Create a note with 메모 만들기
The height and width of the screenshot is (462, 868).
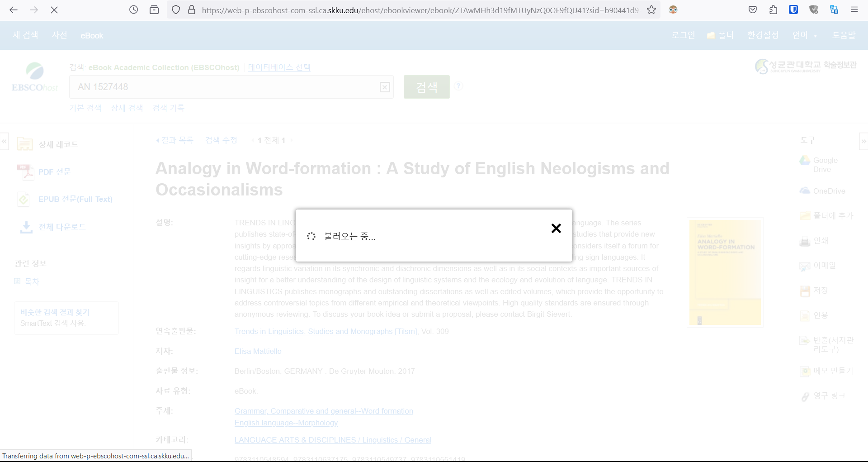[827, 371]
